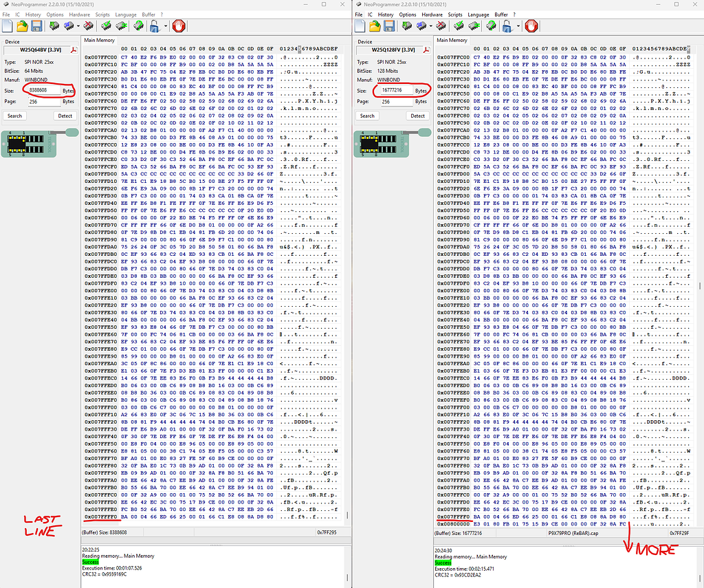Click padlock unprotect icon in left window
This screenshot has width=704, height=588.
click(x=155, y=26)
